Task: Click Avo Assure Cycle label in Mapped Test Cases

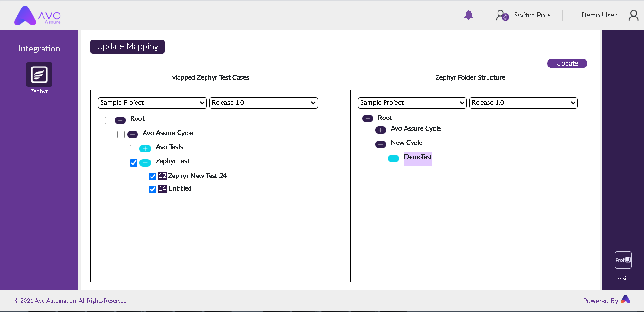Action: point(168,133)
